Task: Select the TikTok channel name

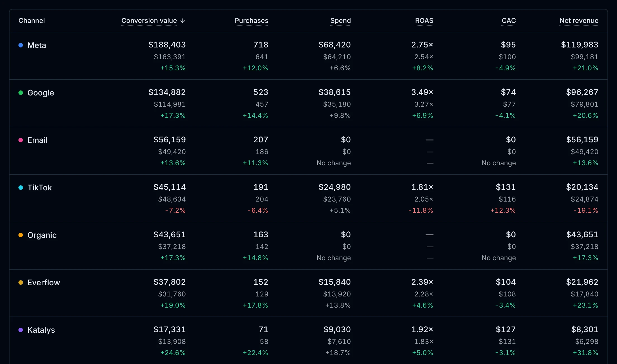Action: pos(40,188)
